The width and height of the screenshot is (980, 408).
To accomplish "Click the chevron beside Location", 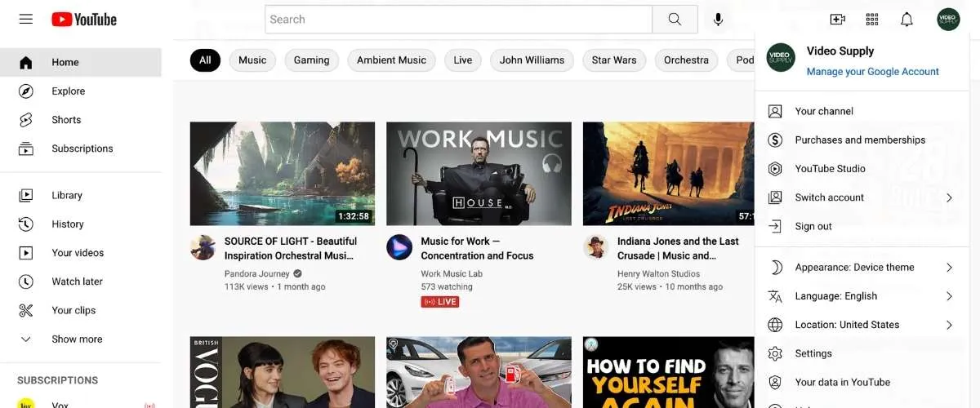I will pyautogui.click(x=949, y=325).
